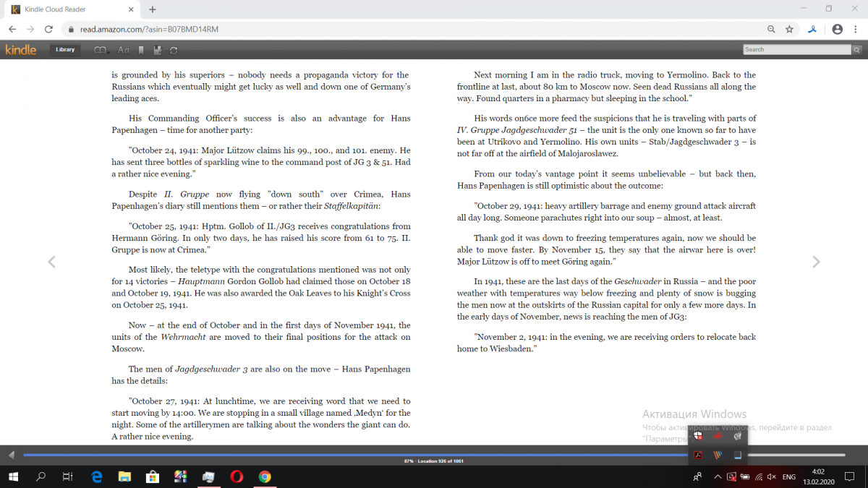Click the reading progress location bar

(x=434, y=455)
